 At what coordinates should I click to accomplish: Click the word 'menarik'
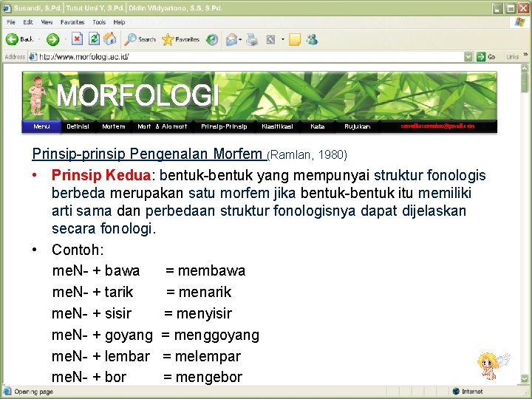(x=205, y=292)
